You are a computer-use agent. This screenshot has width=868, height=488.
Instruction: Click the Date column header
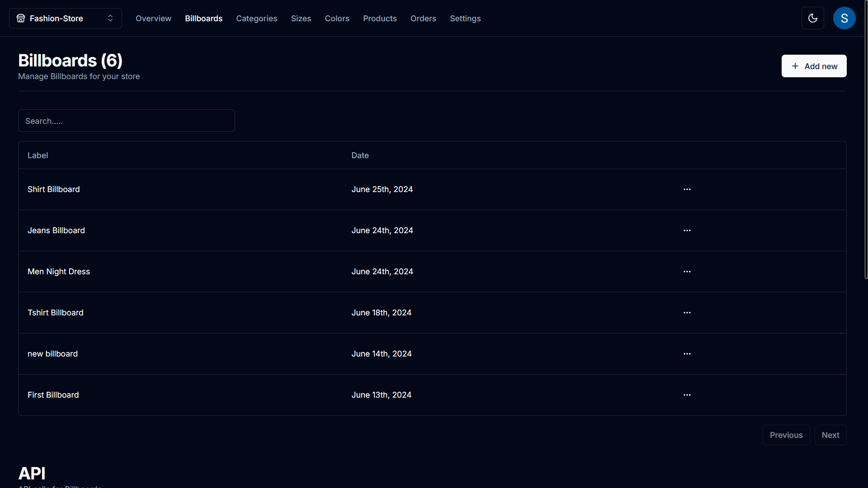coord(360,155)
